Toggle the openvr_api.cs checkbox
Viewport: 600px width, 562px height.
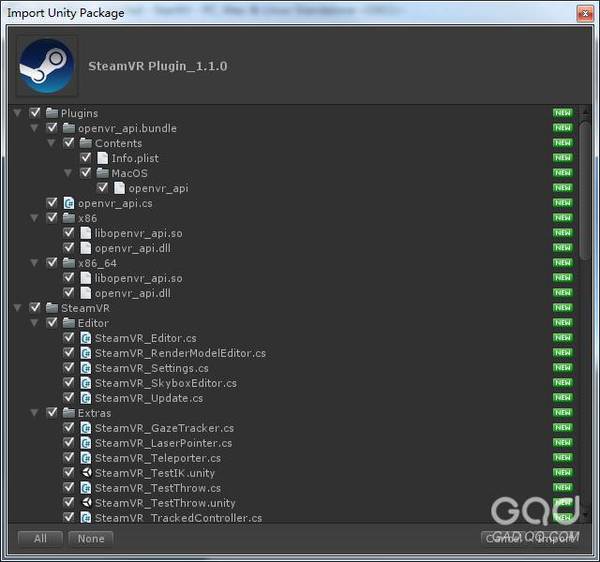click(52, 202)
